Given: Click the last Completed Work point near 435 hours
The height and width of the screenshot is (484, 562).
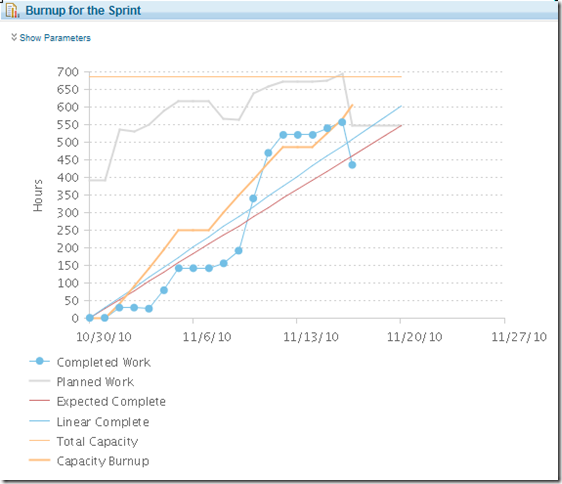Looking at the screenshot, I should [352, 165].
